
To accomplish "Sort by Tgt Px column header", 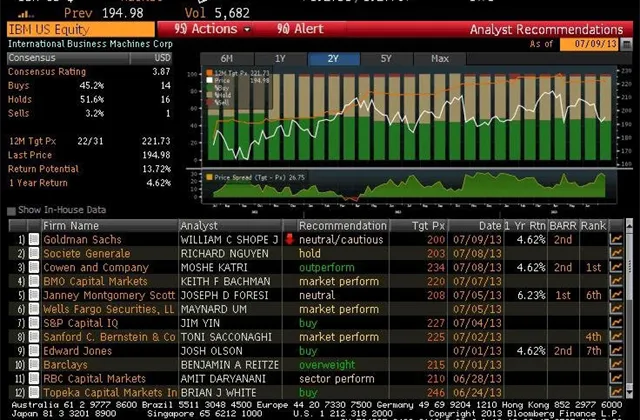I will [x=418, y=226].
